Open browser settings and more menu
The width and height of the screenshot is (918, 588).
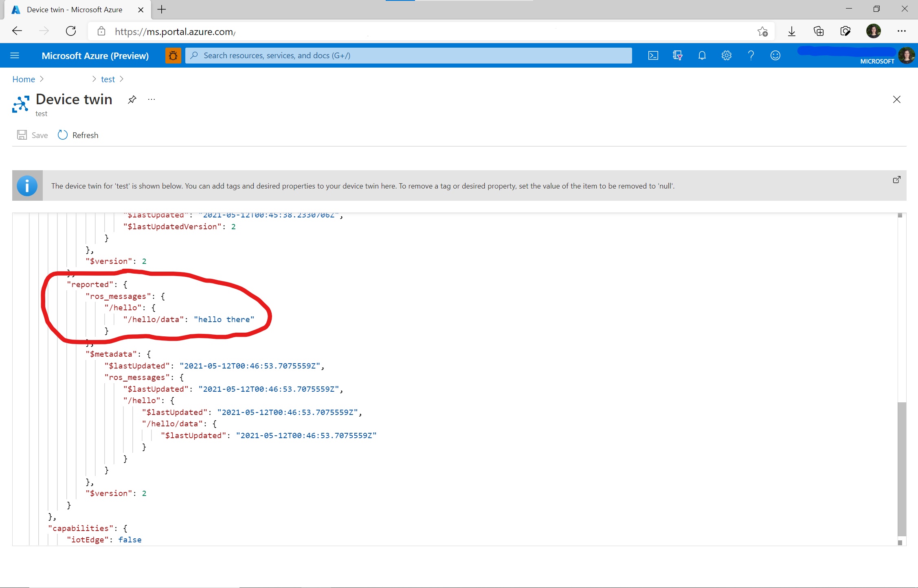pos(901,31)
